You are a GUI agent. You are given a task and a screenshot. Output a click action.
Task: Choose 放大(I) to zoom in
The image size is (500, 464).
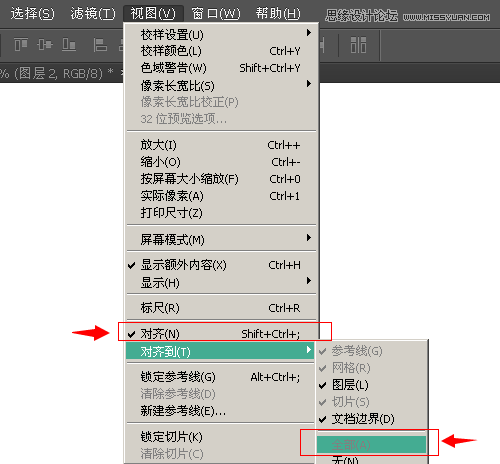tap(220, 145)
